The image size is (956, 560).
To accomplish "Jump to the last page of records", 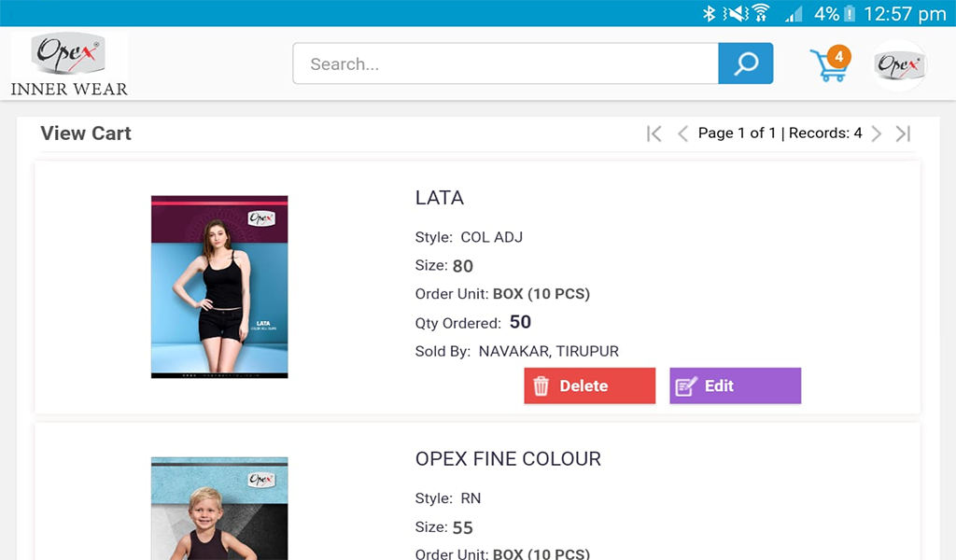I will [x=903, y=133].
